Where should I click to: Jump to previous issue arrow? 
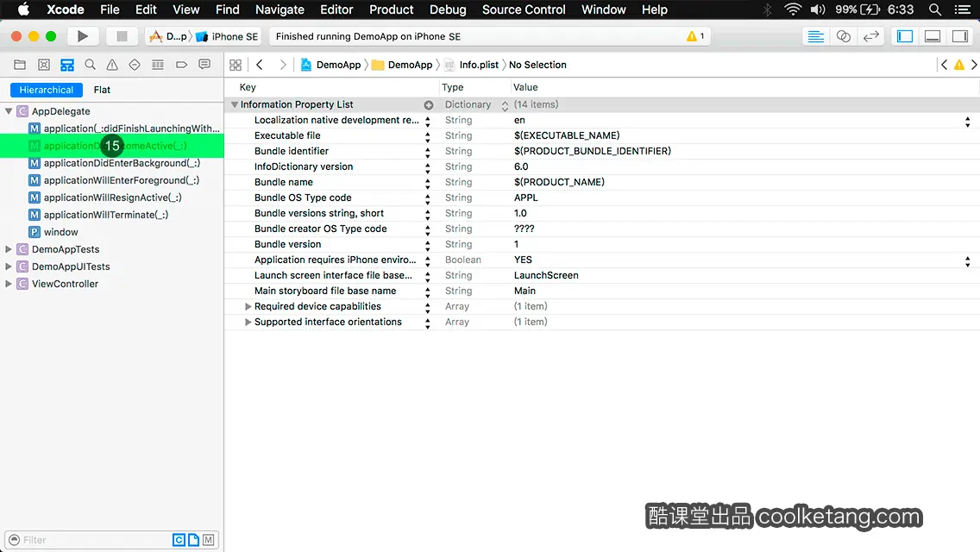pos(944,65)
